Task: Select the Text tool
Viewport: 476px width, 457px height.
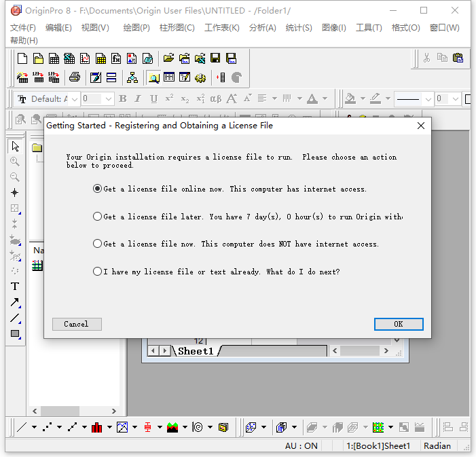Action: [14, 287]
